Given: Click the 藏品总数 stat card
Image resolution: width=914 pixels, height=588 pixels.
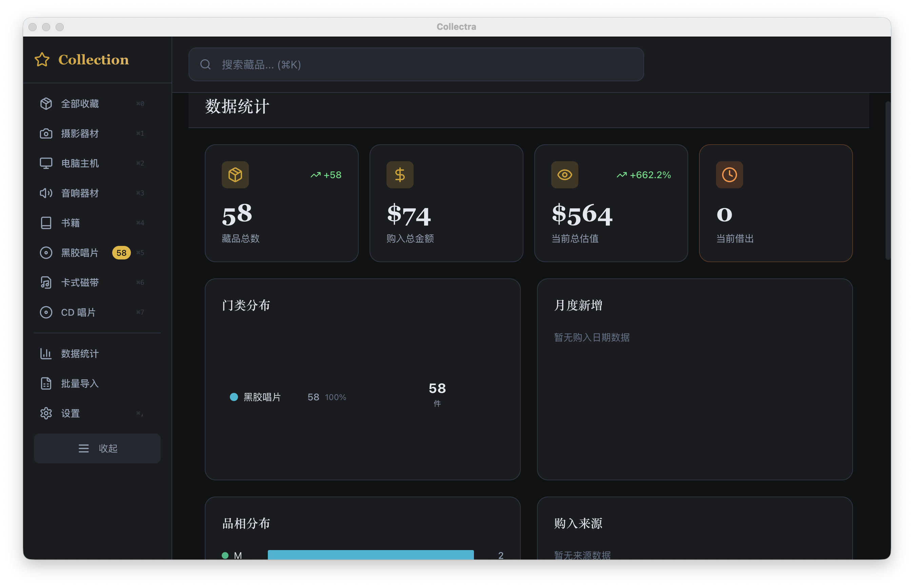Looking at the screenshot, I should (x=282, y=203).
